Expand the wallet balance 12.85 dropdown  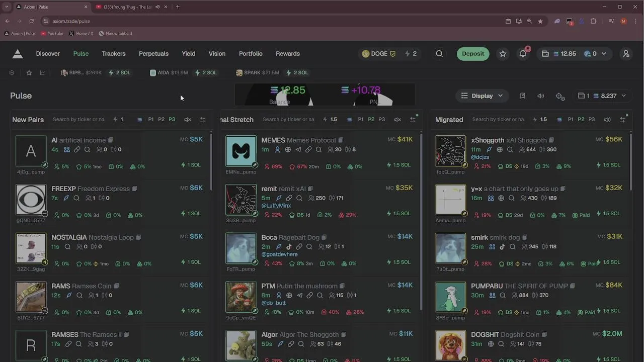pos(574,54)
